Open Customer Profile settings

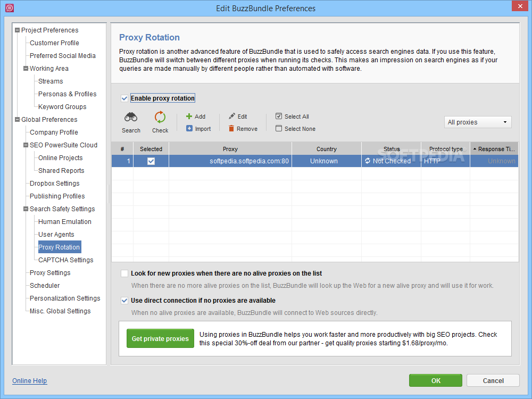coord(54,43)
